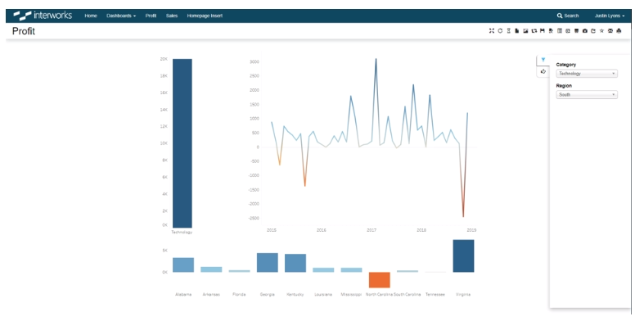This screenshot has width=644, height=321.
Task: Click the 'Region' filter heading
Action: pos(564,85)
